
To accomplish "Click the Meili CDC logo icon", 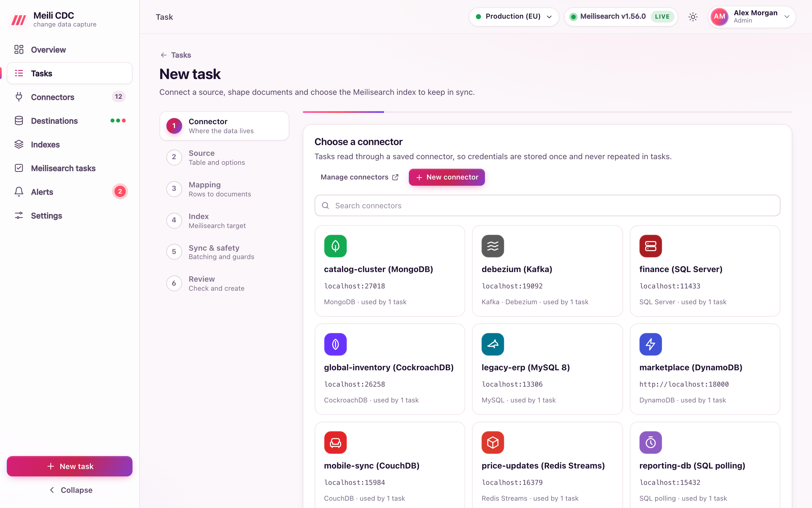I will [19, 19].
